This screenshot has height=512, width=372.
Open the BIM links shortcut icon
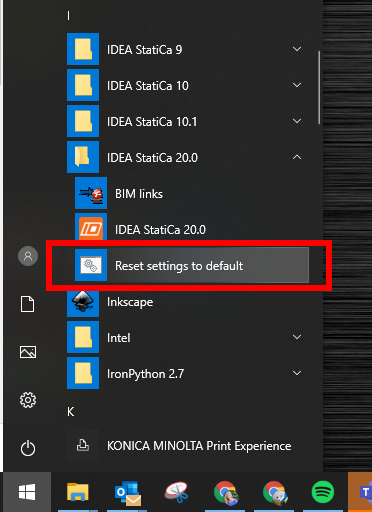(x=91, y=193)
